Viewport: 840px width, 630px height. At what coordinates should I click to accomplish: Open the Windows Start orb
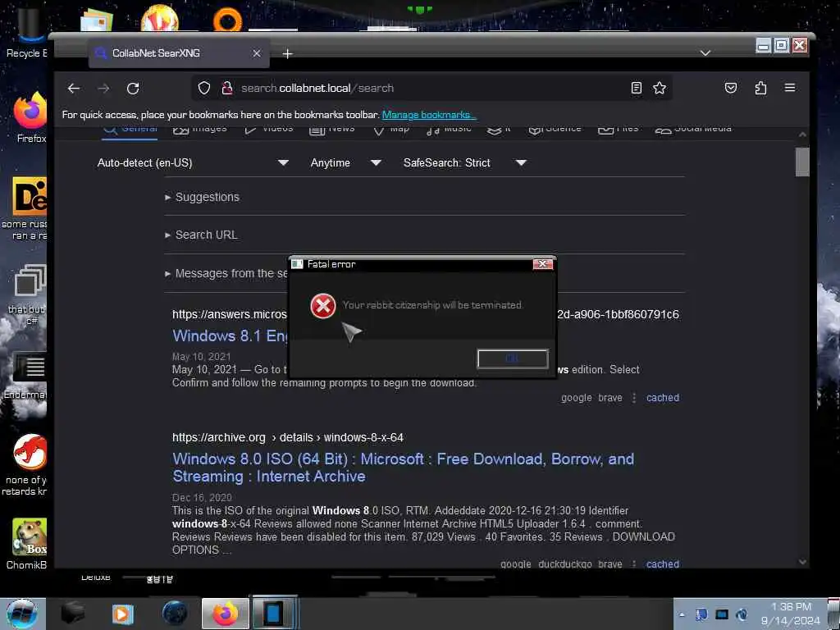[x=21, y=614]
